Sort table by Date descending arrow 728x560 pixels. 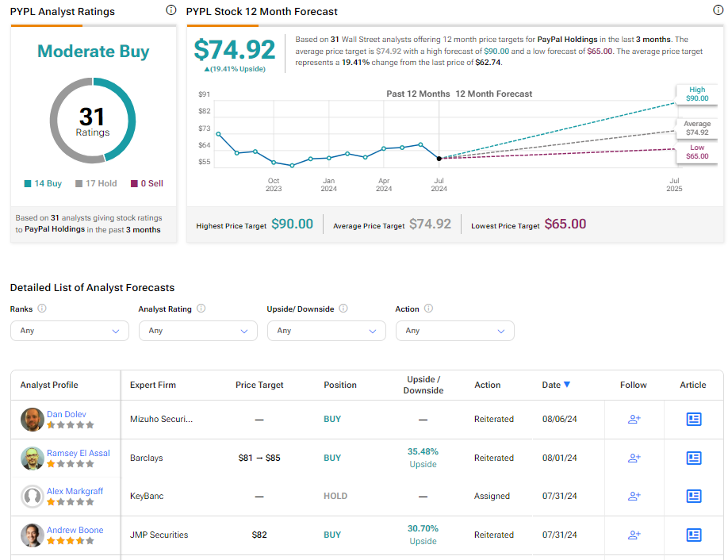coord(567,385)
